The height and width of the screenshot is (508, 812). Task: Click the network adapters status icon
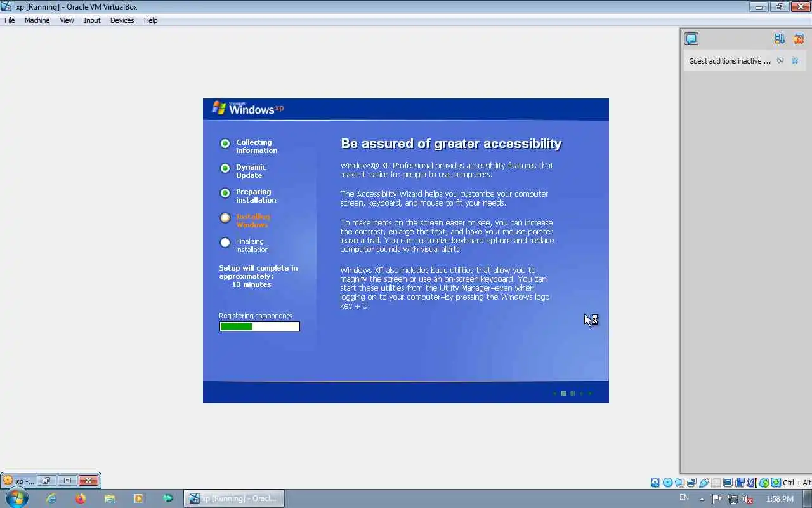(x=691, y=483)
